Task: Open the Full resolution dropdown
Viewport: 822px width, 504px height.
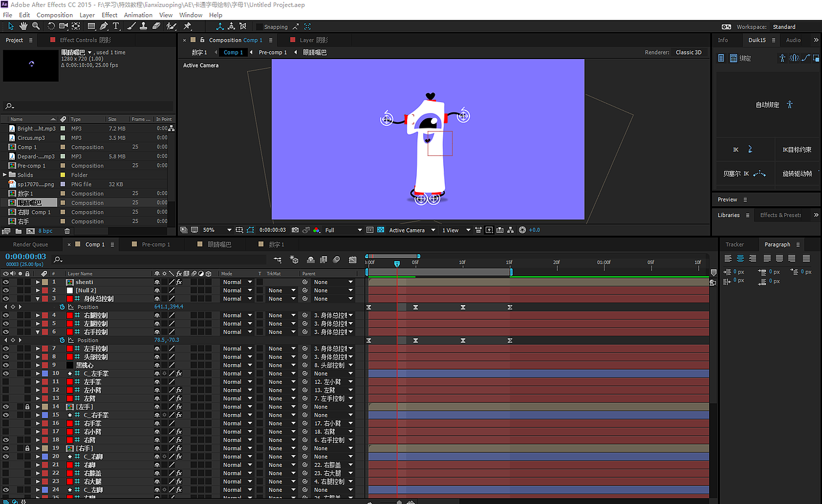Action: [344, 230]
